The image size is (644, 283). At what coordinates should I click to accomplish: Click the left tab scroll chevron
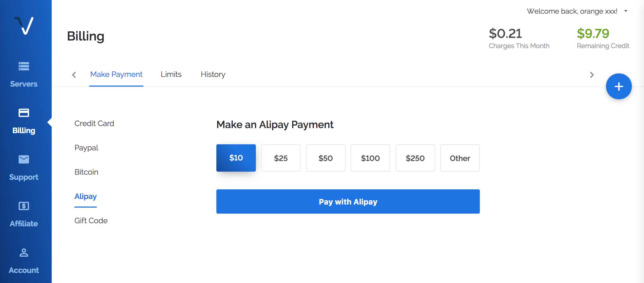click(74, 75)
